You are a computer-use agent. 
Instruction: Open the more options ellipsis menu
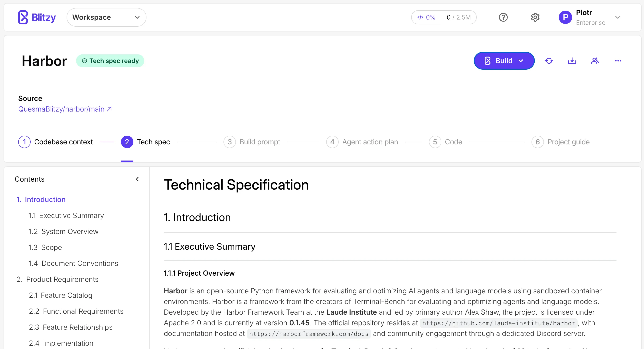pyautogui.click(x=618, y=61)
